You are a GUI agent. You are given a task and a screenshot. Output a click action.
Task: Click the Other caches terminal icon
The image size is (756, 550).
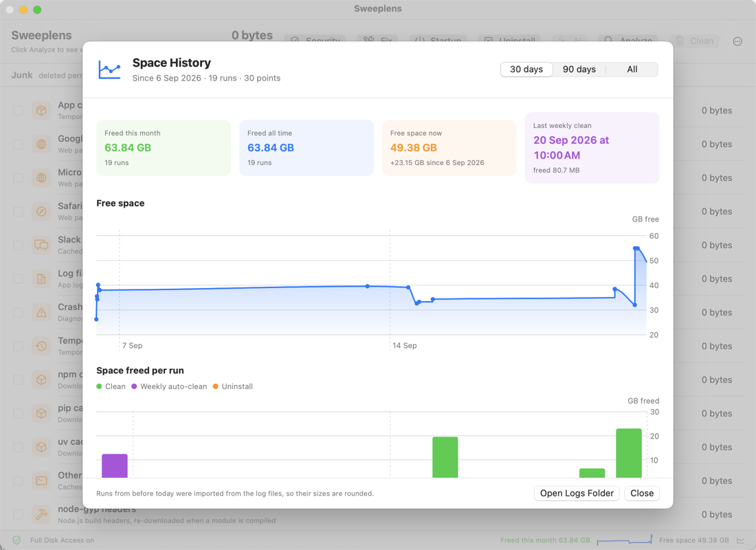pos(41,481)
